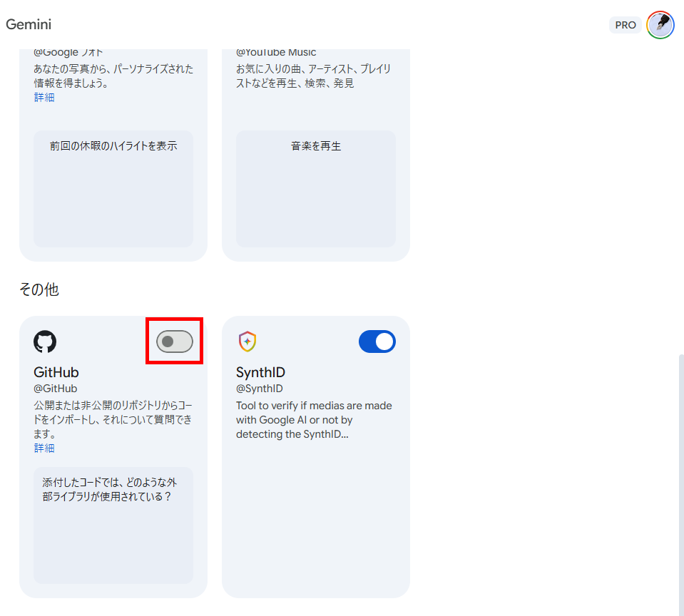Click the SynthID shield icon
684x616 pixels.
pyautogui.click(x=247, y=342)
